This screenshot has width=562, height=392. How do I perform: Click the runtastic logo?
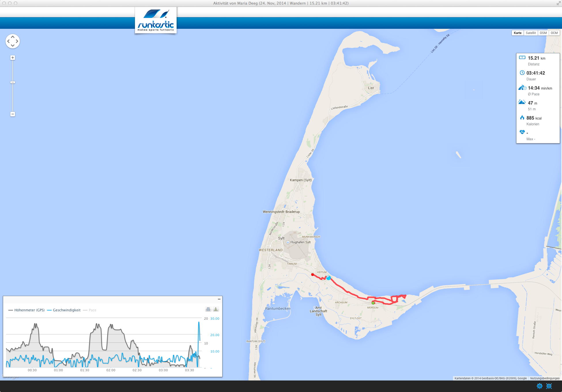coord(156,21)
